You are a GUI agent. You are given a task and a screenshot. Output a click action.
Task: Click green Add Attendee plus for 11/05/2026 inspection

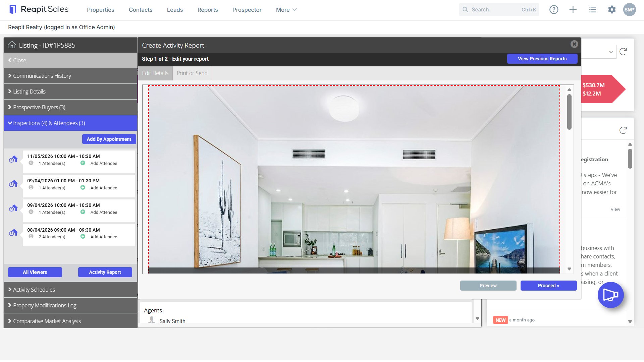(x=83, y=163)
